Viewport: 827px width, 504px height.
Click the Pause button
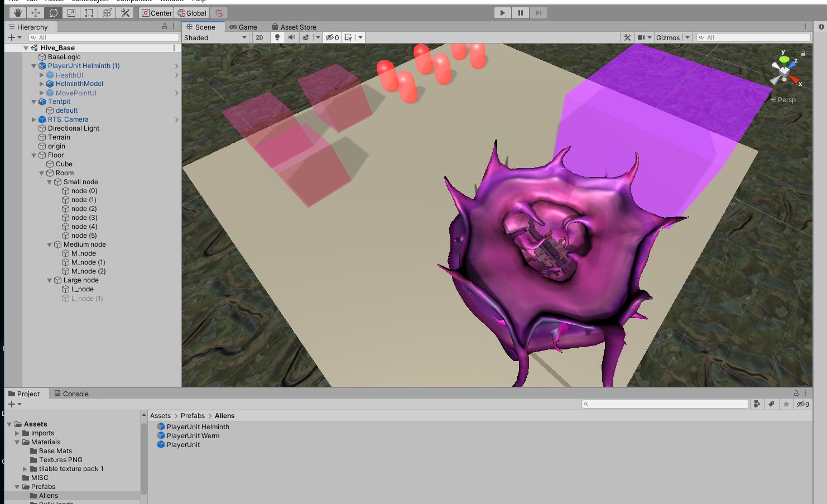[x=520, y=13]
